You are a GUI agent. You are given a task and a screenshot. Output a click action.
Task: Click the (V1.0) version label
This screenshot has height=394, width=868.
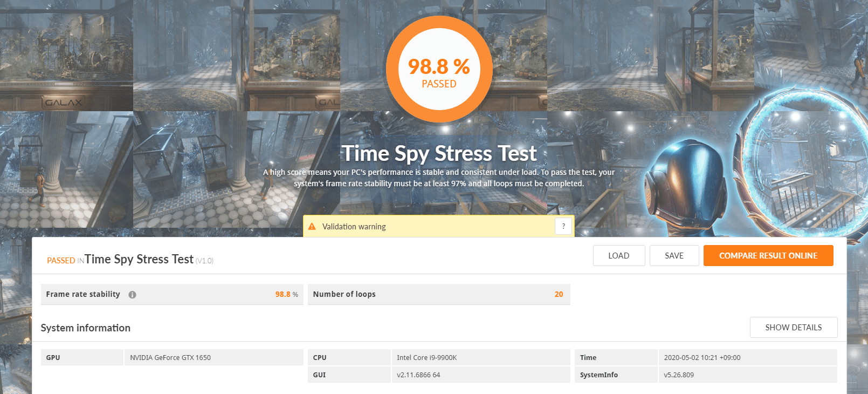pos(204,261)
